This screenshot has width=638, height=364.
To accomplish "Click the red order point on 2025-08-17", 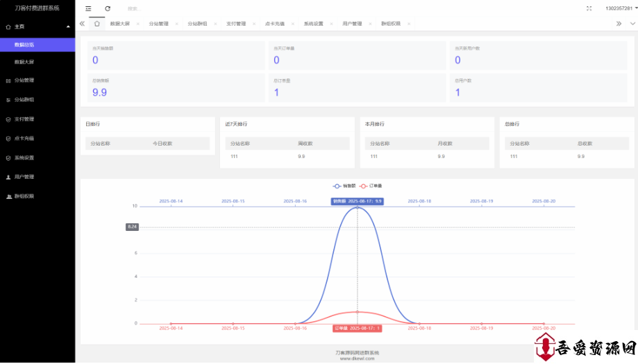I will (x=358, y=312).
